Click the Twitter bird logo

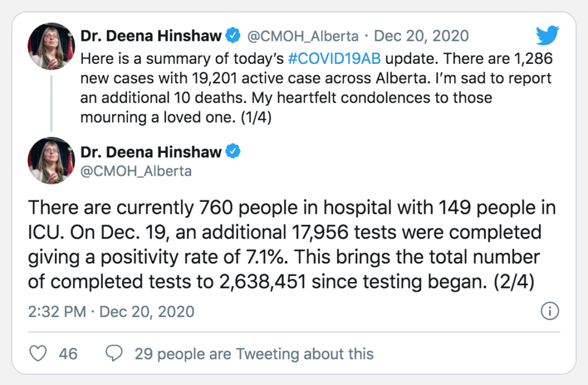[547, 36]
